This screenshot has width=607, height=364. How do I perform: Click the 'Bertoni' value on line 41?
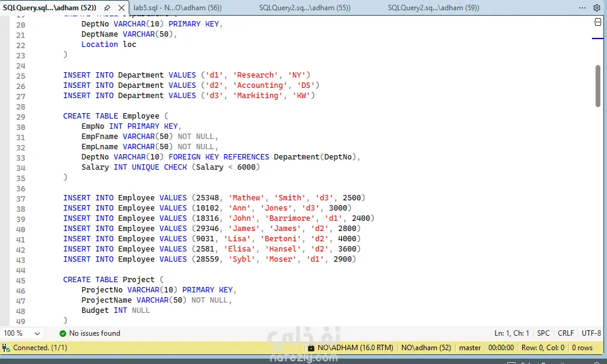tap(281, 239)
